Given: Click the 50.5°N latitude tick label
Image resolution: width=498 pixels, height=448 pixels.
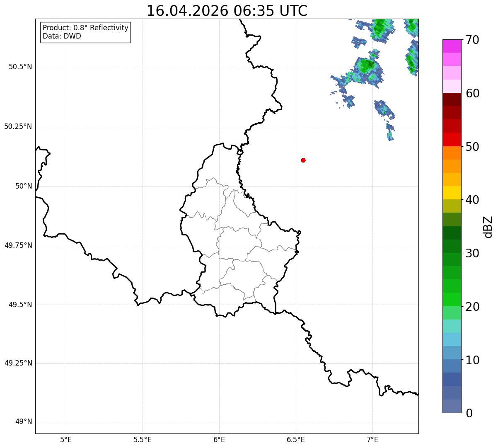Looking at the screenshot, I should (x=20, y=67).
